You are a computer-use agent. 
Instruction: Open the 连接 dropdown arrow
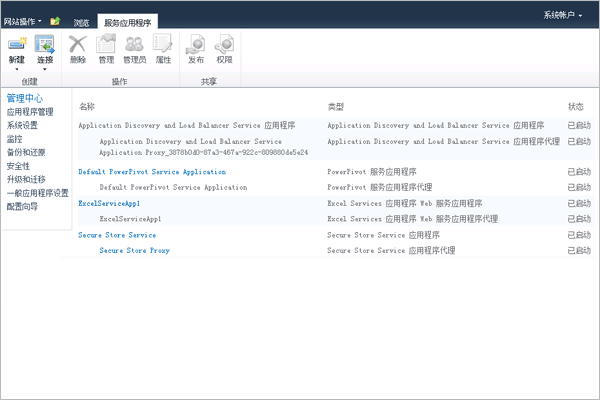coord(45,69)
